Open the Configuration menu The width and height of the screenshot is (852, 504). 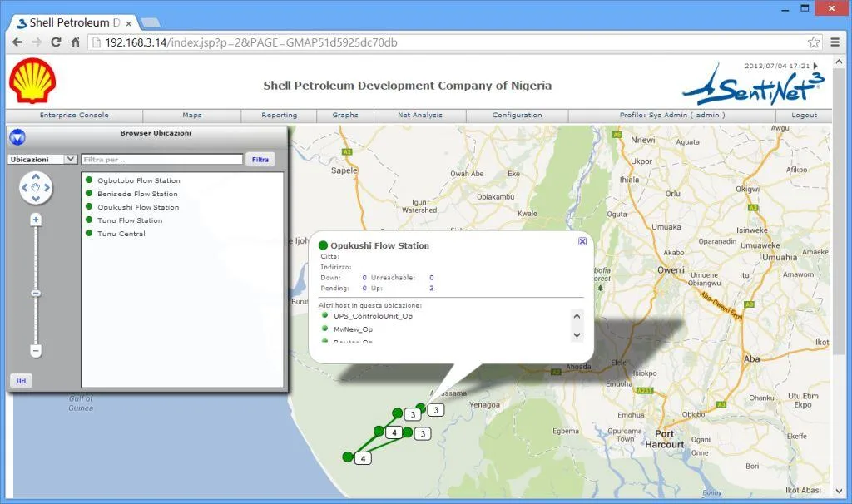[x=518, y=115]
